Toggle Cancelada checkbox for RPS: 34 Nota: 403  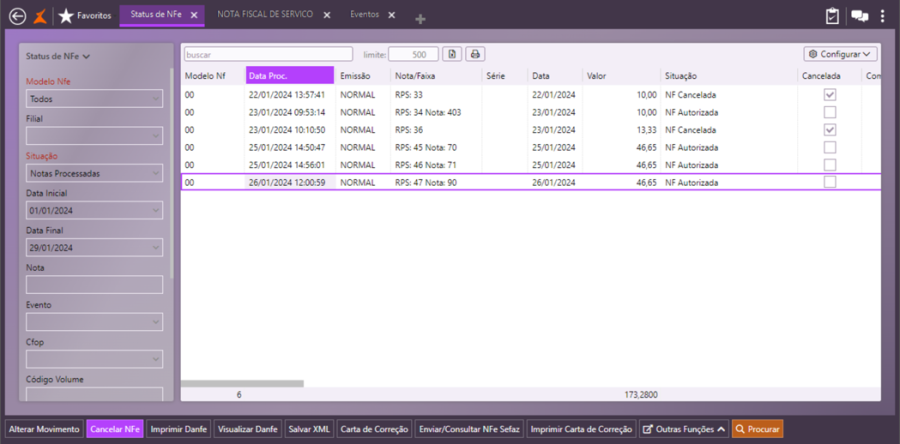click(830, 112)
